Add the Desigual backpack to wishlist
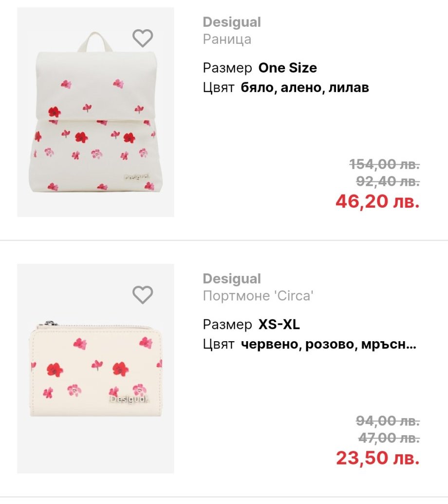The height and width of the screenshot is (504, 448). coord(143,38)
